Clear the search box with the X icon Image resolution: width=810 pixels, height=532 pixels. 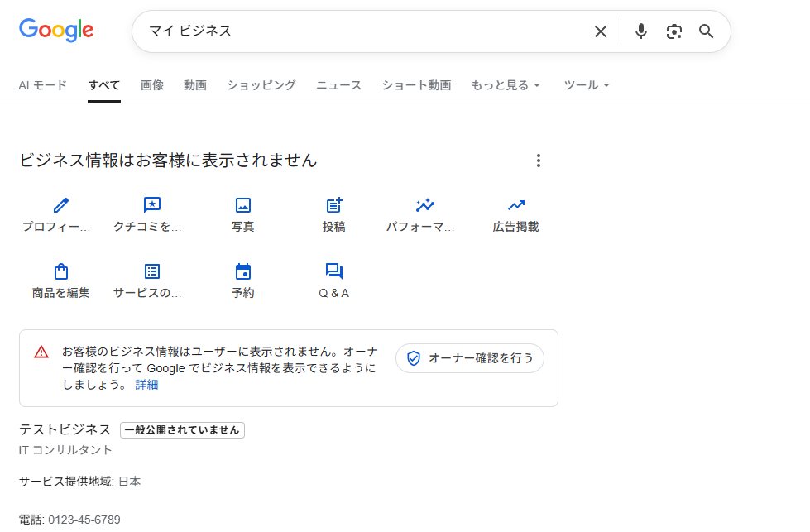tap(601, 31)
